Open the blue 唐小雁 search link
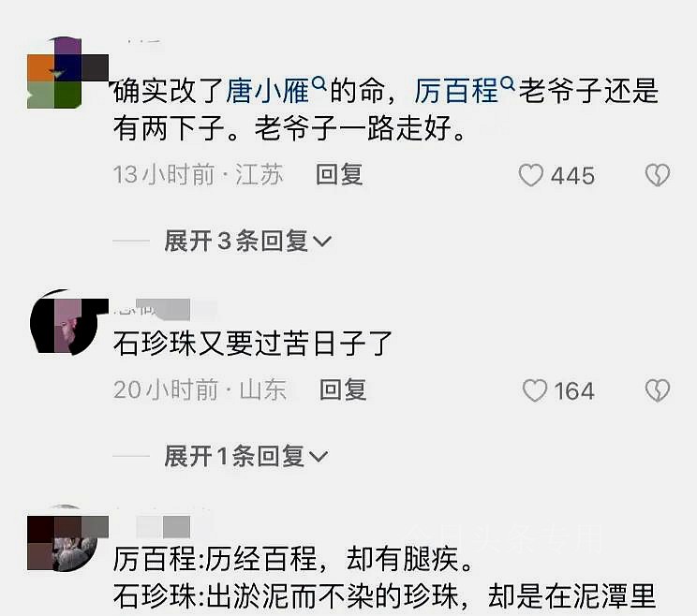Image resolution: width=697 pixels, height=616 pixels. tap(267, 91)
